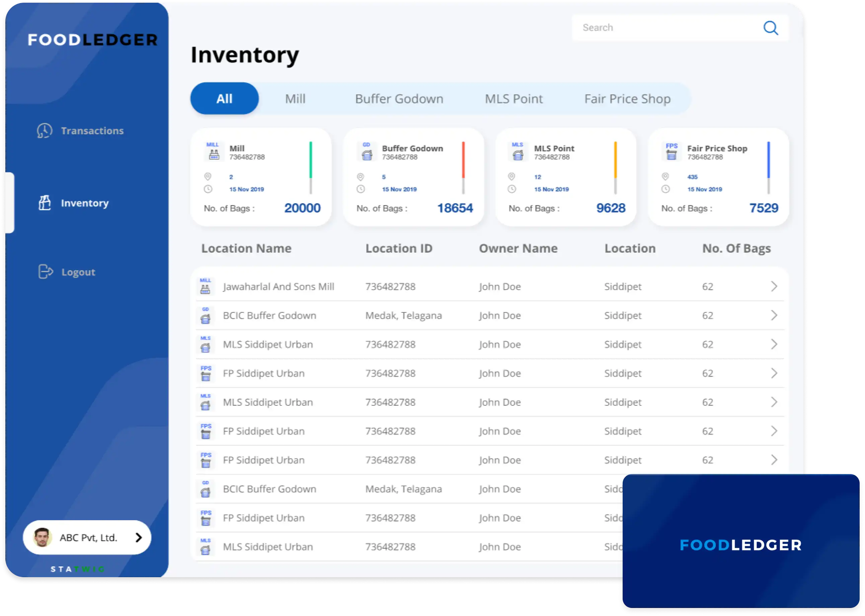The image size is (865, 616).
Task: Click Logout text in the sidebar
Action: 78,272
